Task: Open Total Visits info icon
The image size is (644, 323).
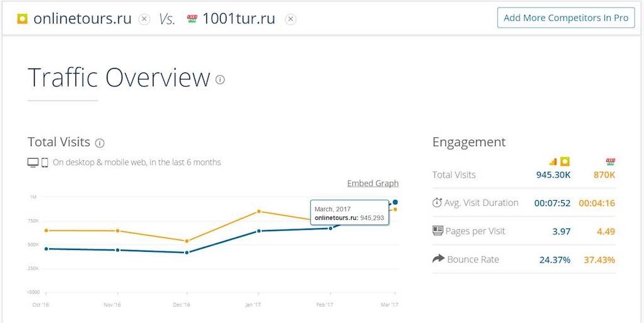Action: click(x=99, y=143)
